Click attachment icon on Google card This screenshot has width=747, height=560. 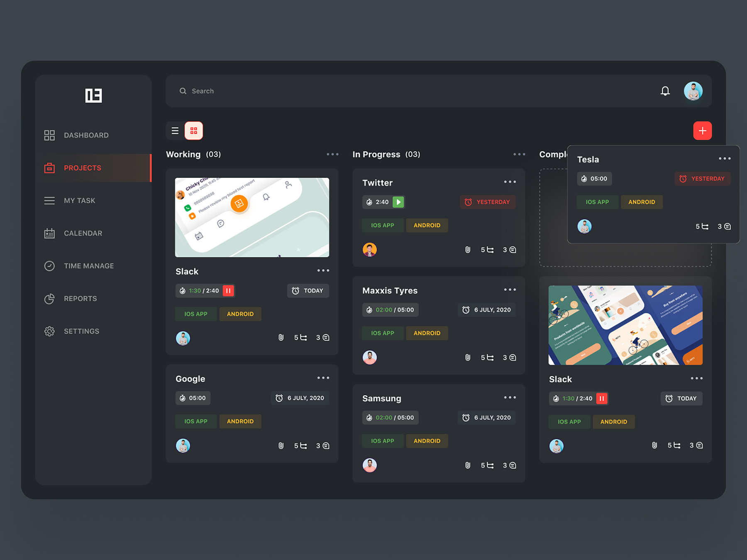coord(281,446)
